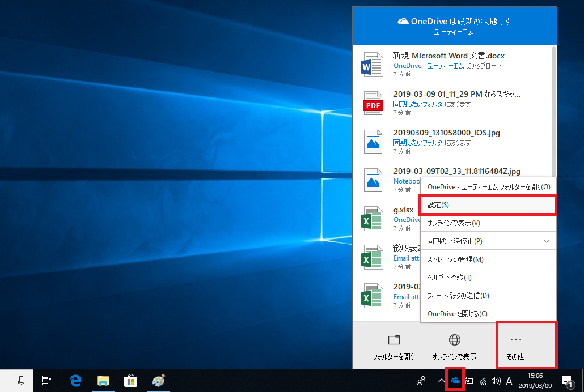Open Task View from the taskbar

(x=46, y=381)
